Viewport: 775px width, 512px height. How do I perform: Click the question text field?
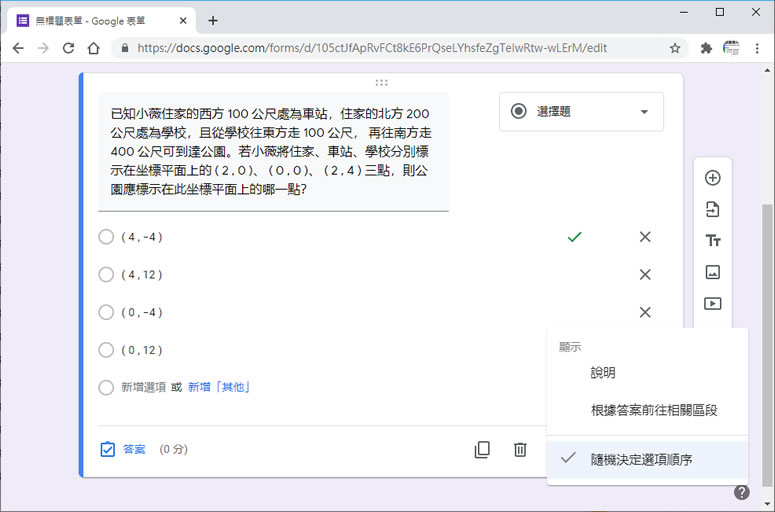[x=273, y=151]
